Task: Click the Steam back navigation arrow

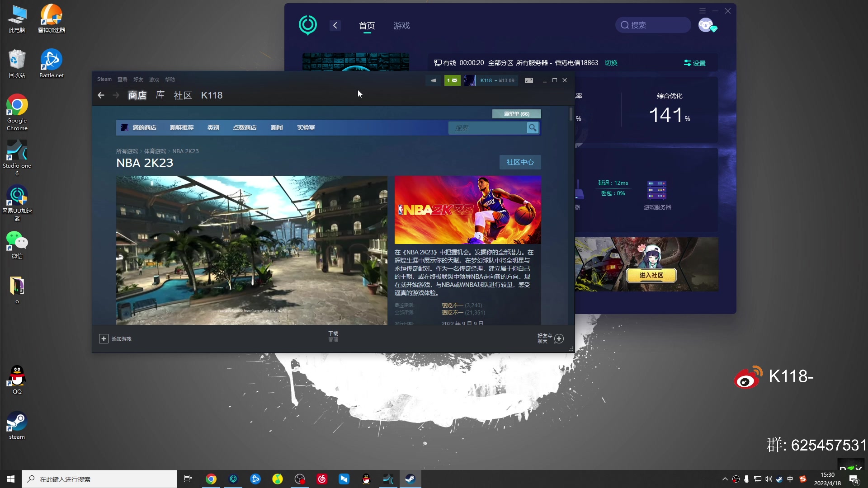Action: (101, 95)
